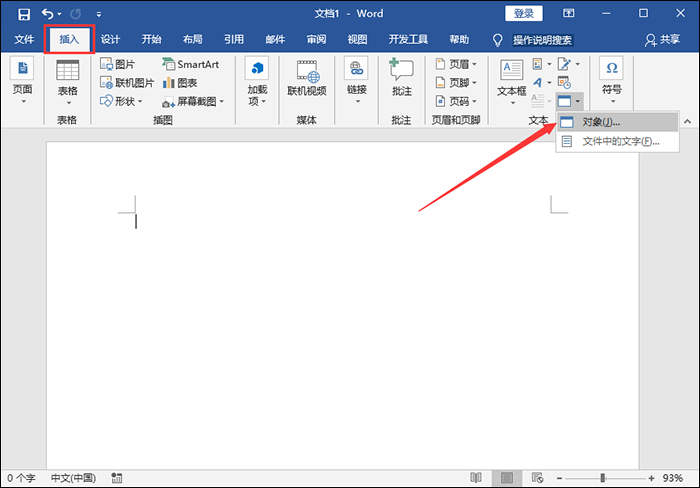The width and height of the screenshot is (700, 488).
Task: Insert a SmartArt graphic
Action: point(191,64)
